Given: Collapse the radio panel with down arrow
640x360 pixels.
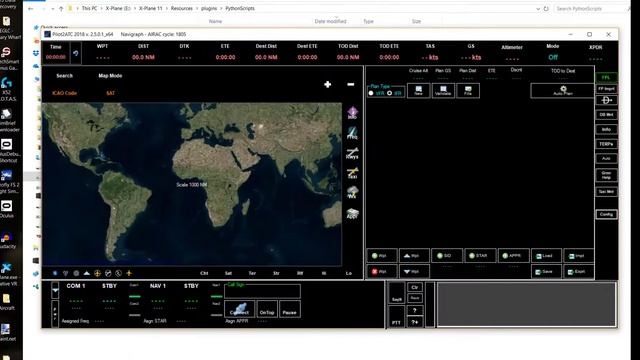Looking at the screenshot, I should click(x=55, y=290).
